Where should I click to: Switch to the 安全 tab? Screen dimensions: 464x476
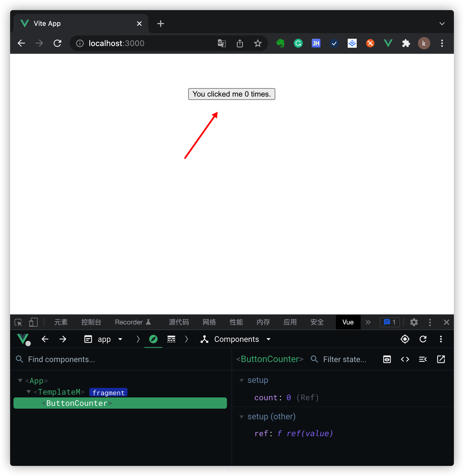pyautogui.click(x=317, y=322)
